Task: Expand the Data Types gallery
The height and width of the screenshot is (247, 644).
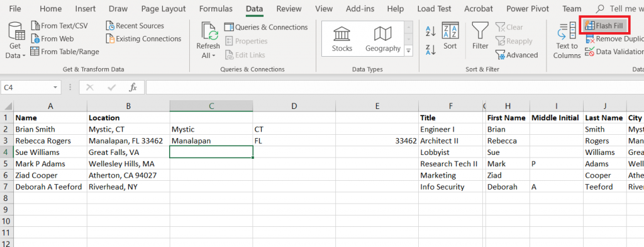Action: (x=409, y=51)
